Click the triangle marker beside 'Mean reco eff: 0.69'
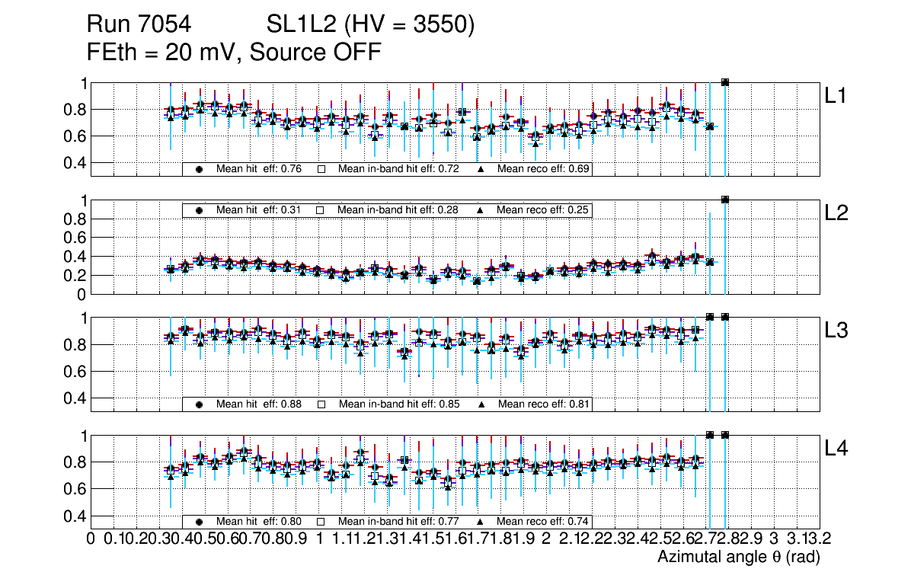The width and height of the screenshot is (911, 588). [481, 169]
